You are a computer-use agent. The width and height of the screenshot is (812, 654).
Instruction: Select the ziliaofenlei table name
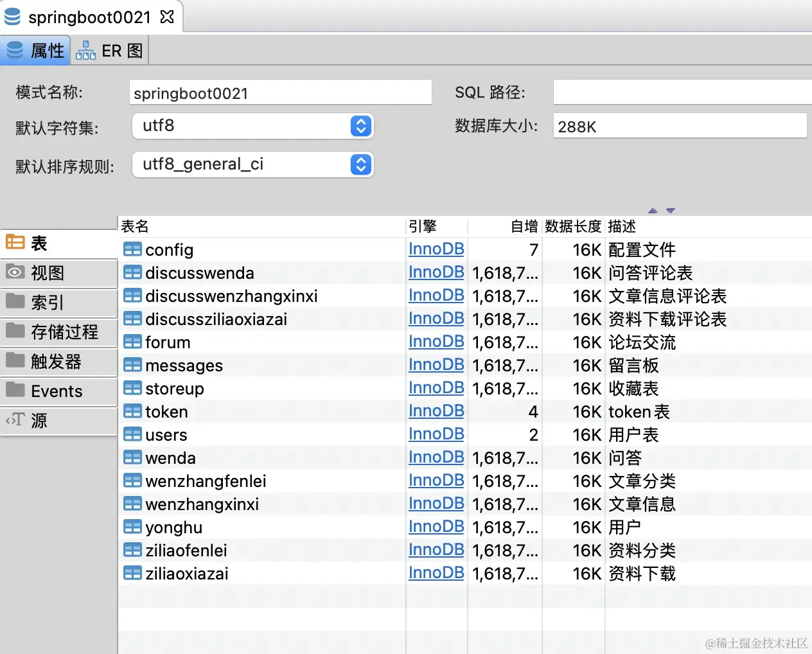[186, 551]
